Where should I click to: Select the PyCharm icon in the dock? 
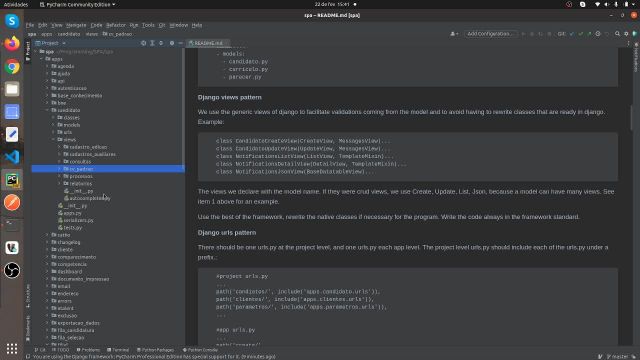(12, 180)
